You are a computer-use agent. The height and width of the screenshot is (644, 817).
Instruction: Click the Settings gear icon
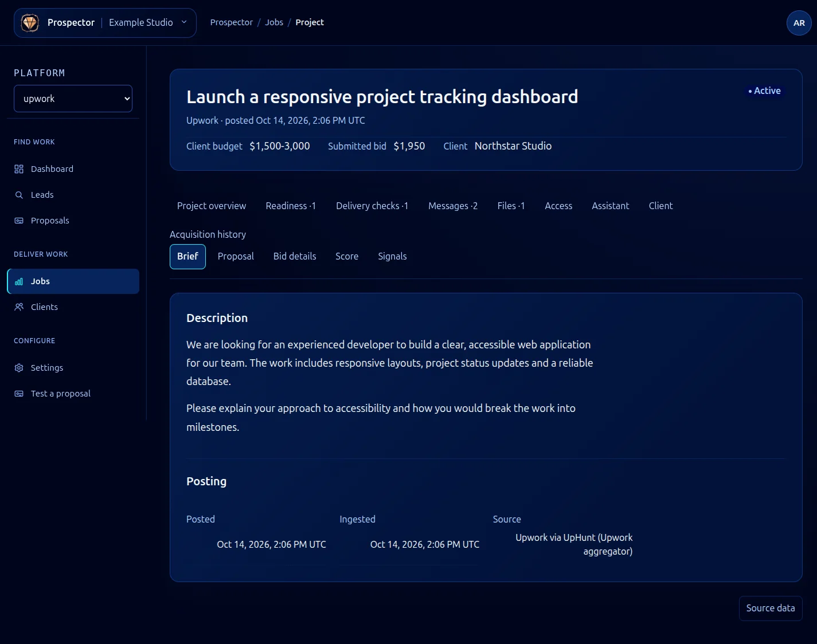(x=19, y=368)
